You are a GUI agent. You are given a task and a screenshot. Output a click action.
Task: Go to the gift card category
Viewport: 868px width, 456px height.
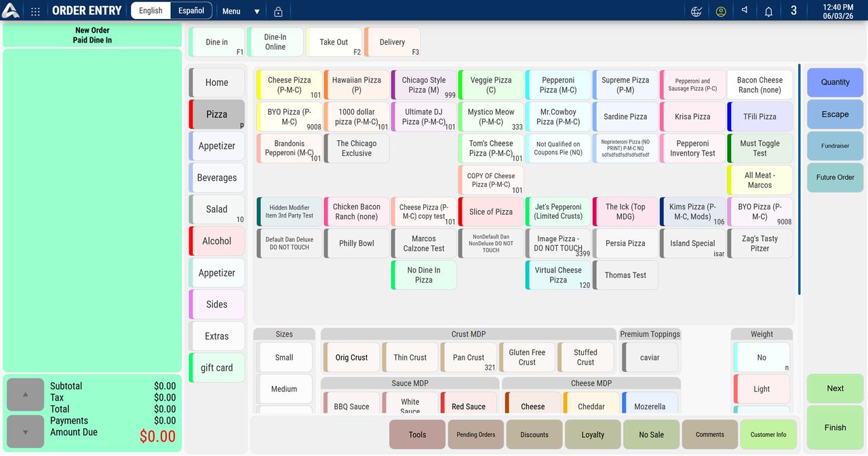coord(216,368)
